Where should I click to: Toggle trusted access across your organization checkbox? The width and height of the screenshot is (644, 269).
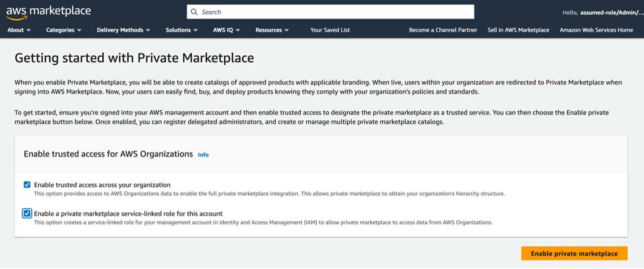[x=27, y=184]
